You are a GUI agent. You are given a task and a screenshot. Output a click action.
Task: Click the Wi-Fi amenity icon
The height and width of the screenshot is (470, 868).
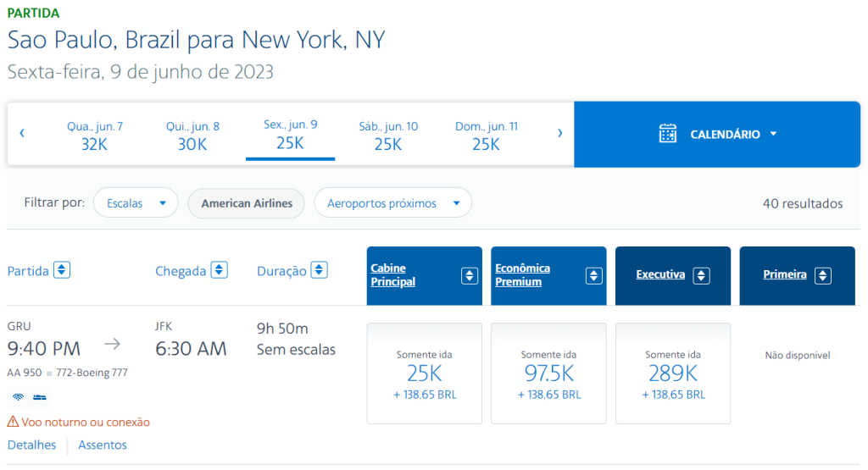coord(18,397)
